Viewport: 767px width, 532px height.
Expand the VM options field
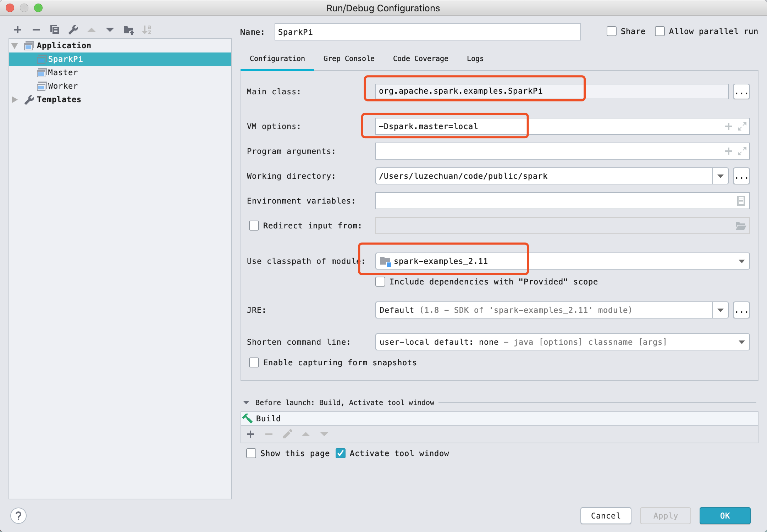click(742, 126)
